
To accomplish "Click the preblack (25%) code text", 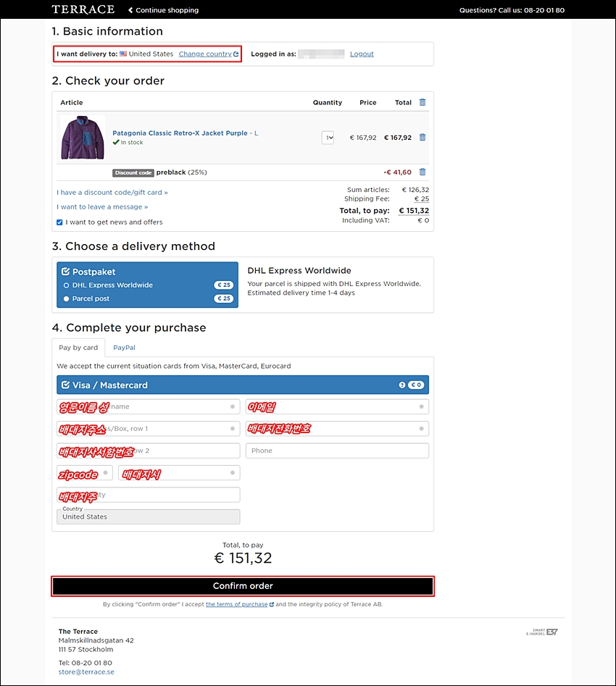I will (182, 172).
